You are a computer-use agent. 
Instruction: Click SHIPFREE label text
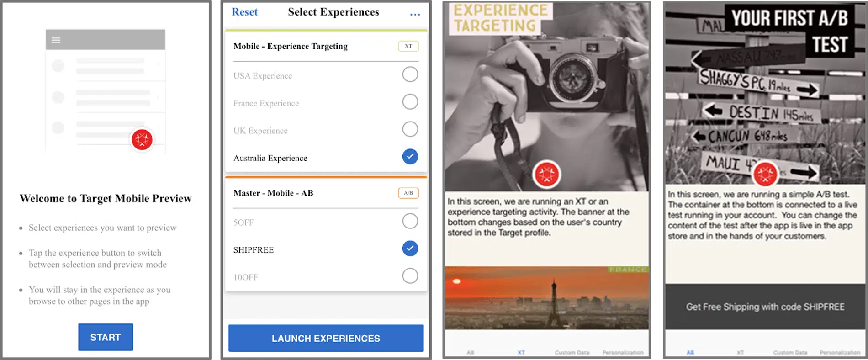click(254, 250)
